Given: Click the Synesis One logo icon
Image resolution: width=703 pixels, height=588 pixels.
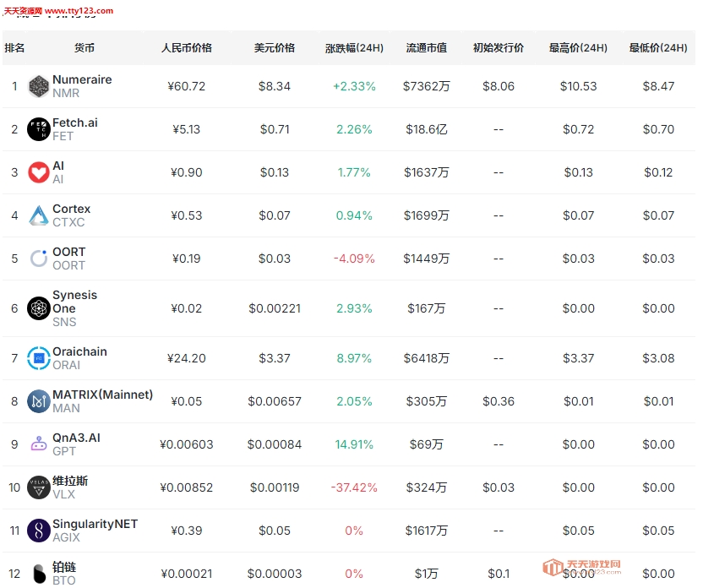Looking at the screenshot, I should [39, 308].
